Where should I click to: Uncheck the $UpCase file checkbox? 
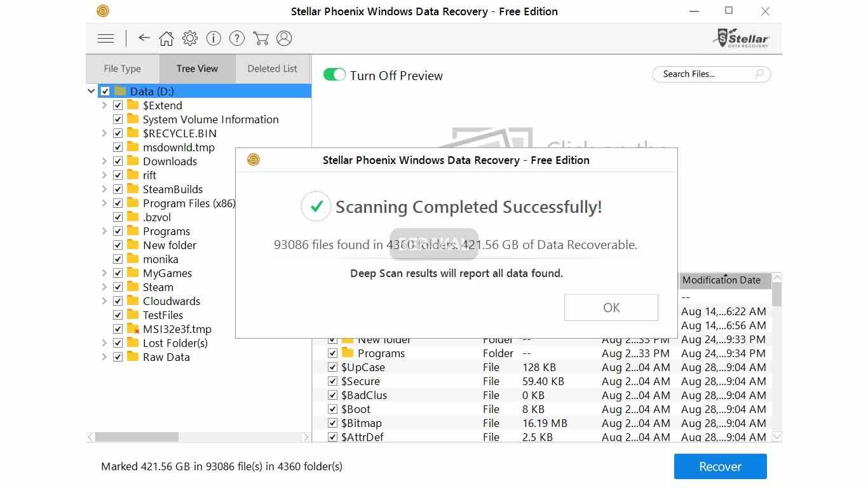tap(332, 367)
